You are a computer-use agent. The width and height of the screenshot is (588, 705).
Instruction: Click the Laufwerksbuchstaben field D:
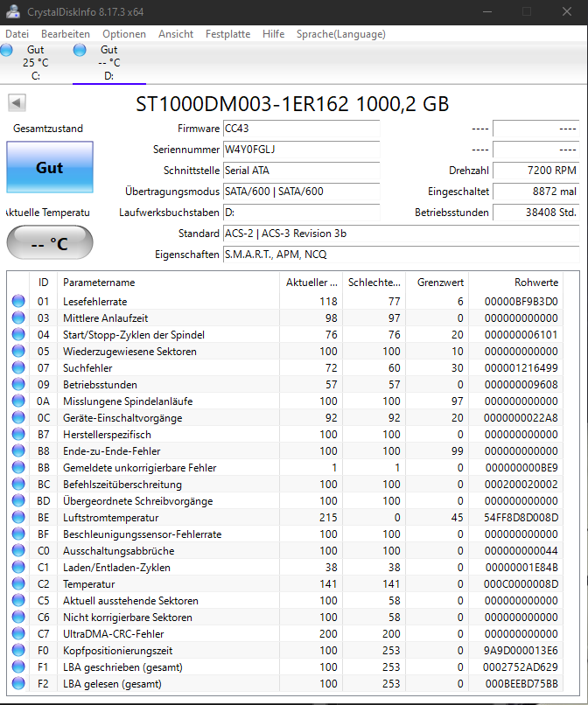coord(301,213)
